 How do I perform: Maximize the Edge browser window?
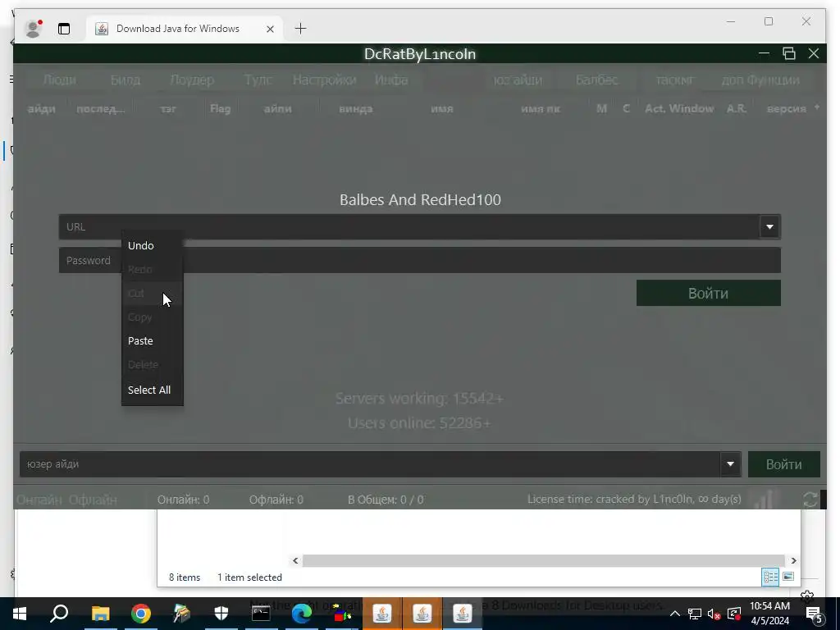click(x=769, y=21)
